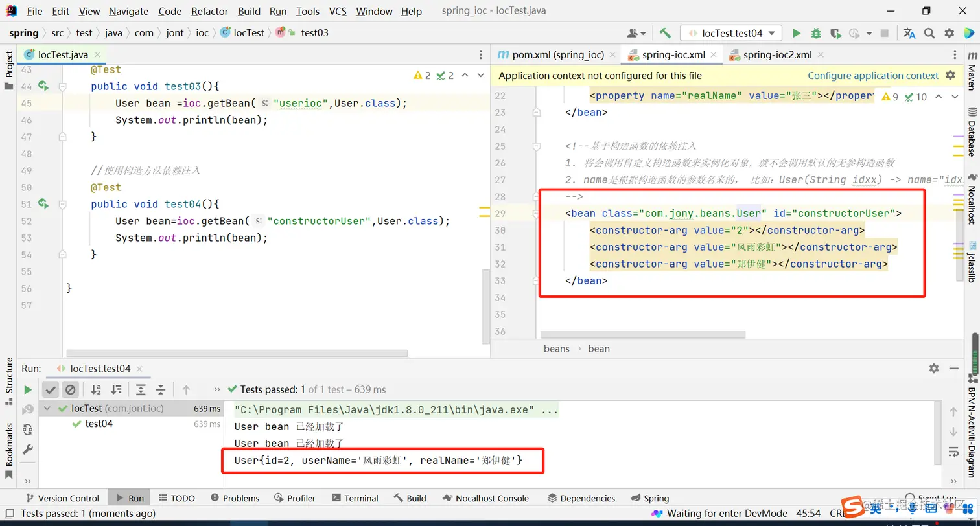Open IDE settings gear in top toolbar

949,33
